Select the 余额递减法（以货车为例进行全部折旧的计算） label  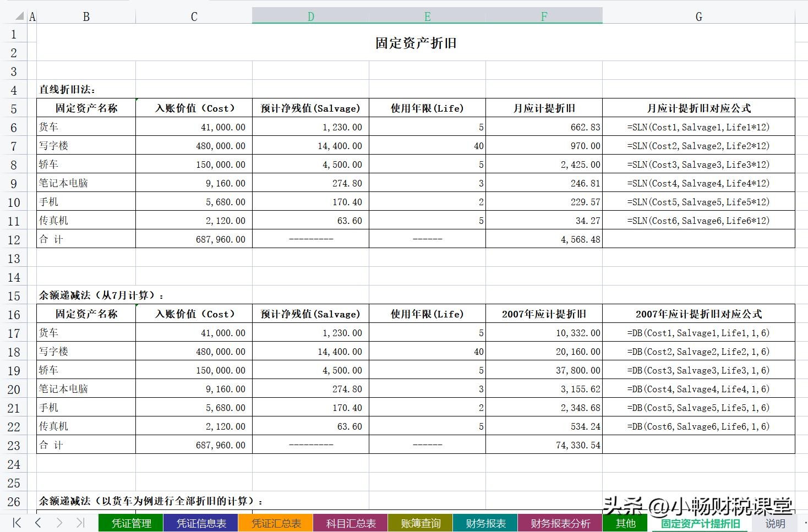click(x=151, y=501)
